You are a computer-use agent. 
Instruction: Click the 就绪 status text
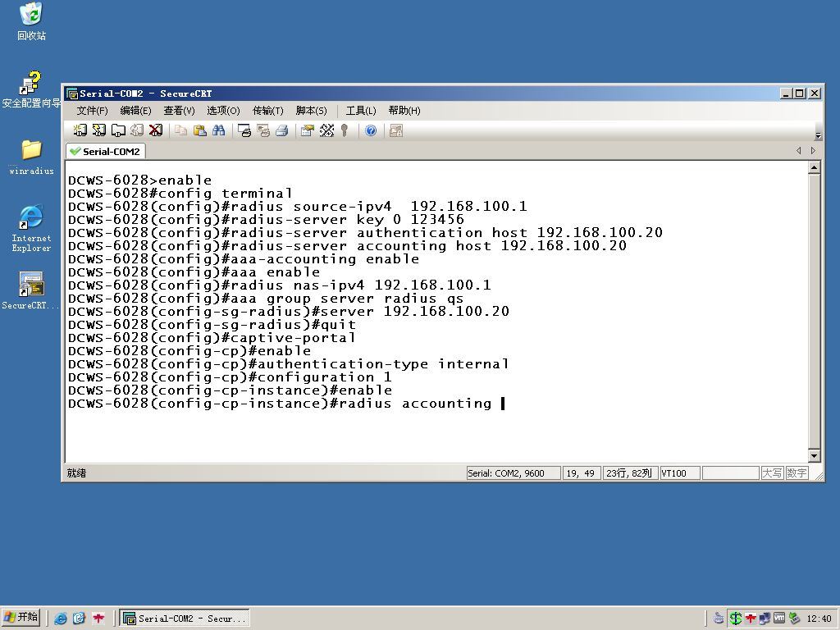point(76,473)
